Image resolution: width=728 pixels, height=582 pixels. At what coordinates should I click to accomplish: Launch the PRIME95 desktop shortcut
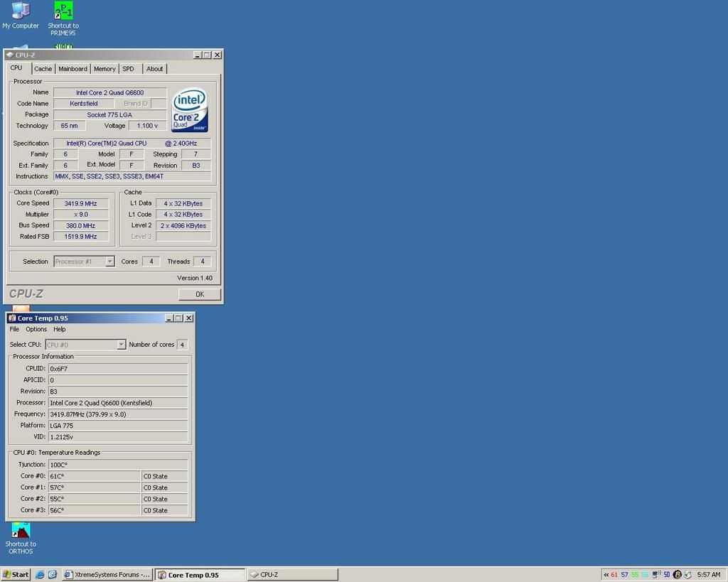[63, 11]
